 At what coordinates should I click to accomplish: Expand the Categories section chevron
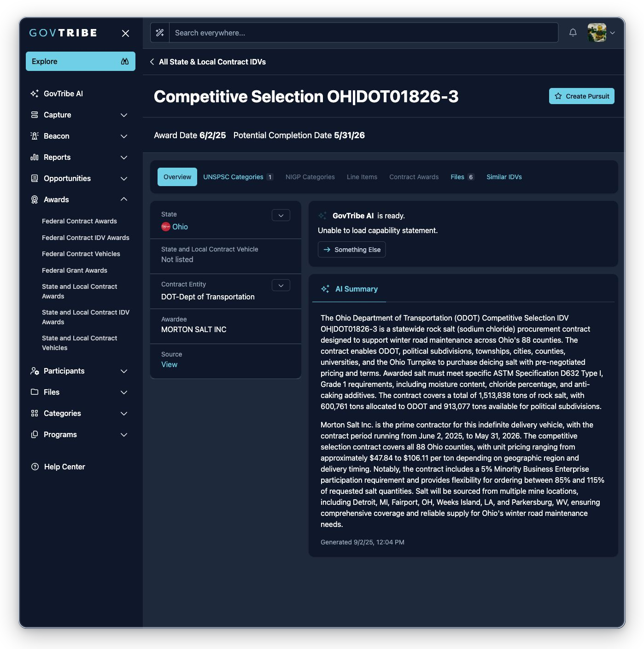point(124,413)
